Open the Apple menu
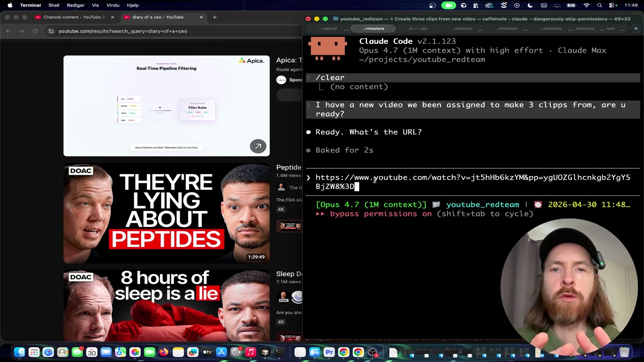Screen dimensions: 644x362 tap(10, 5)
